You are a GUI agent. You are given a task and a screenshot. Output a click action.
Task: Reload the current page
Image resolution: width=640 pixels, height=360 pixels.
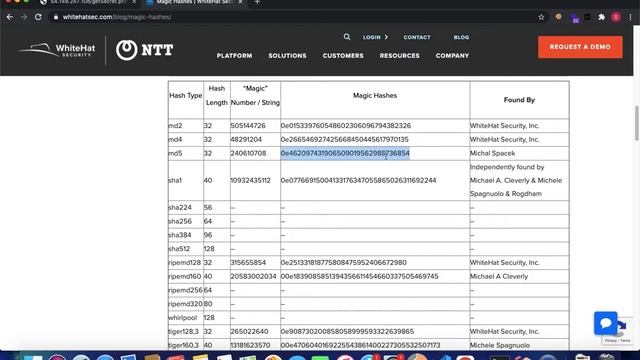pos(38,17)
